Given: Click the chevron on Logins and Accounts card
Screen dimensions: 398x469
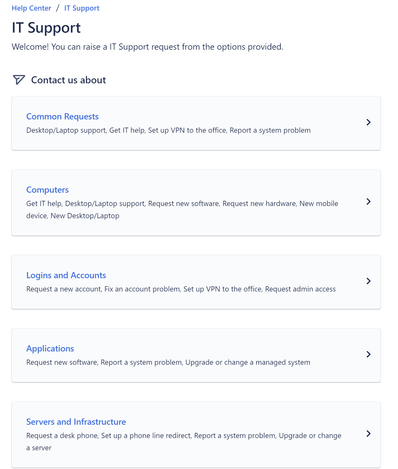Looking at the screenshot, I should pos(368,281).
